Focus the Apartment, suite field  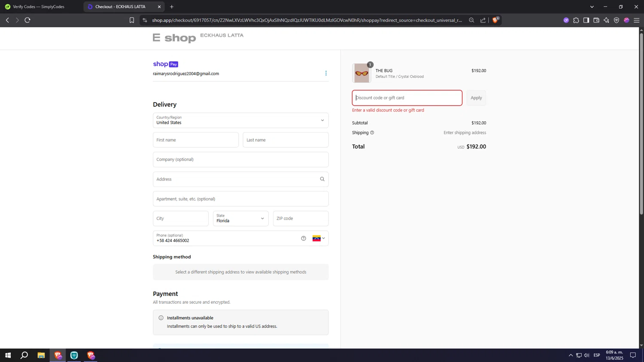pyautogui.click(x=240, y=199)
